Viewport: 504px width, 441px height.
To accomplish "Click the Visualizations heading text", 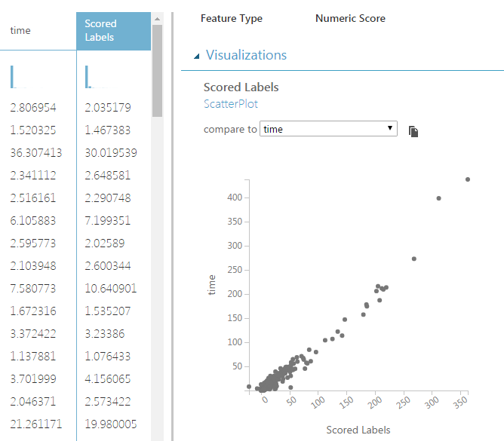I will tap(246, 55).
